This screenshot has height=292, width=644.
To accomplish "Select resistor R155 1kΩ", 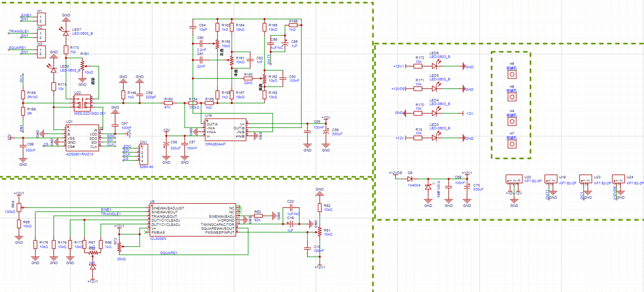I will (209, 103).
